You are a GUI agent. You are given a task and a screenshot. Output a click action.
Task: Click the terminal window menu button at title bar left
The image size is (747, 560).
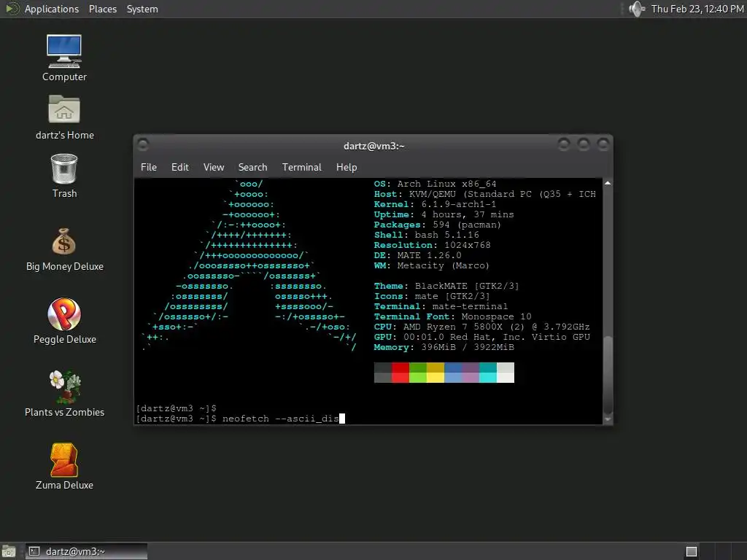click(143, 144)
